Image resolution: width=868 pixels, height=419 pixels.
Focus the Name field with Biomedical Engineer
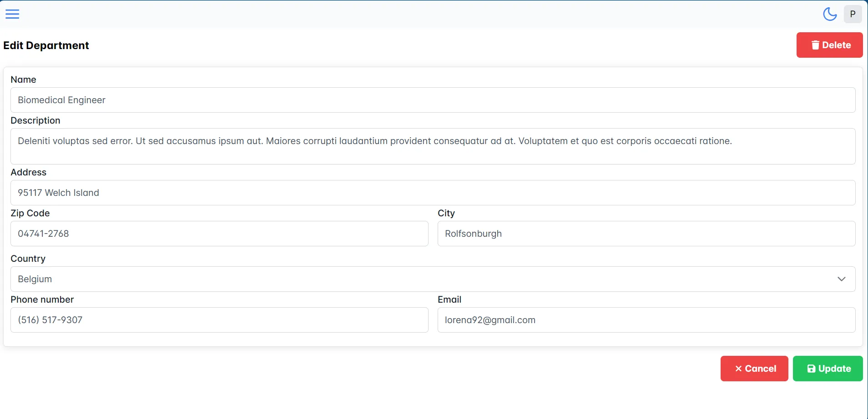432,100
